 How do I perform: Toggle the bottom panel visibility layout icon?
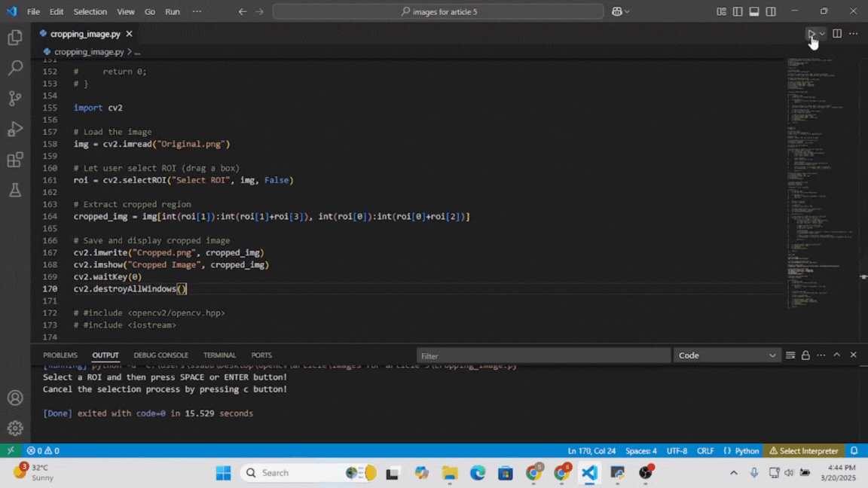click(754, 11)
